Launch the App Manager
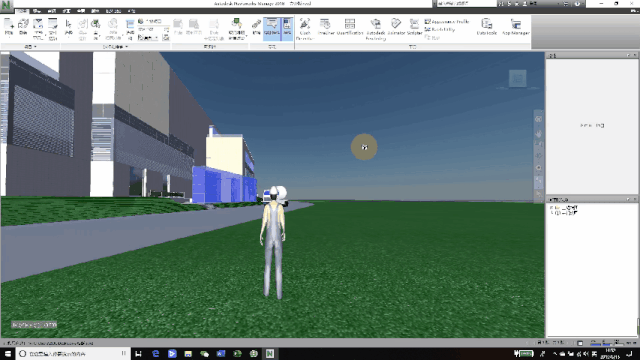 coord(516,27)
